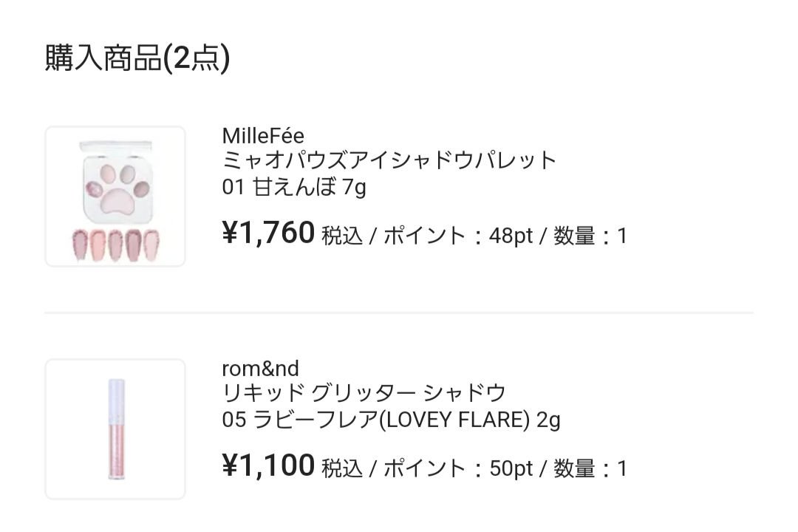Click the 05 ラビーフレア(LOVEY FLARE) 2g variant label

(392, 419)
